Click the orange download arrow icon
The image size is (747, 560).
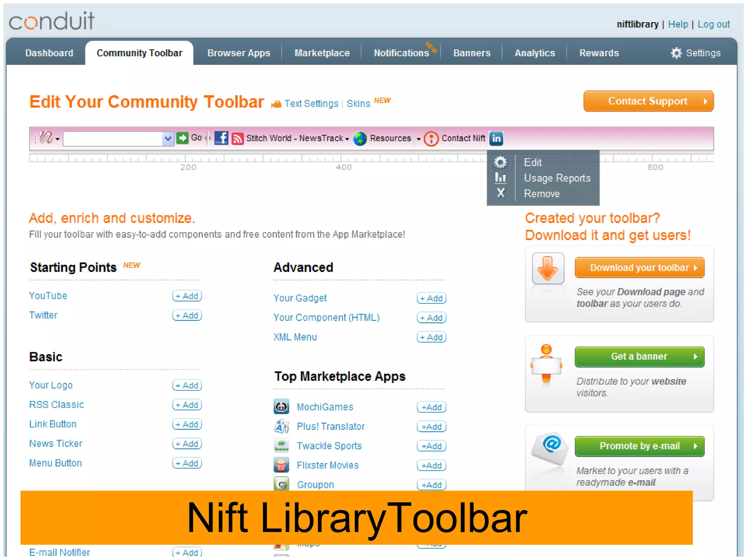(548, 269)
